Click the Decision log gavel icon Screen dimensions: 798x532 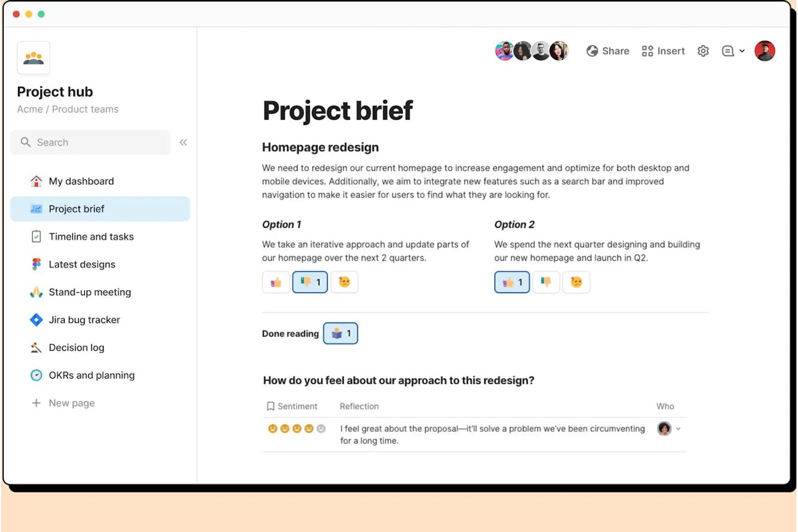36,347
